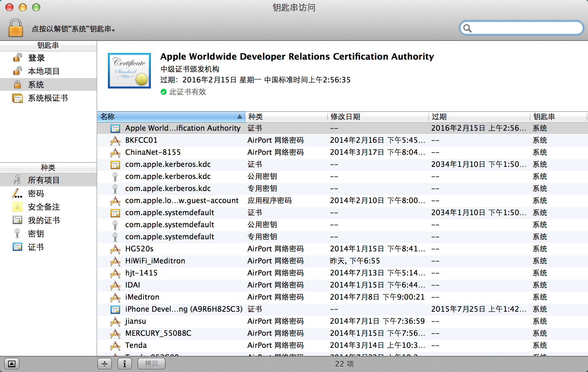Click the com.apple.systemdefault 公用密钥 key icon

[x=115, y=225]
